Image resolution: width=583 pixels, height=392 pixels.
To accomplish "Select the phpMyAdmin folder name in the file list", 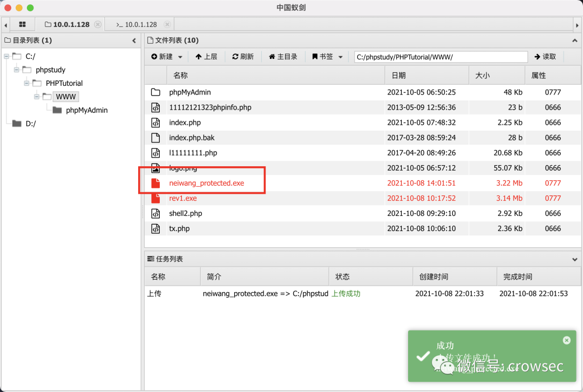I will [190, 92].
